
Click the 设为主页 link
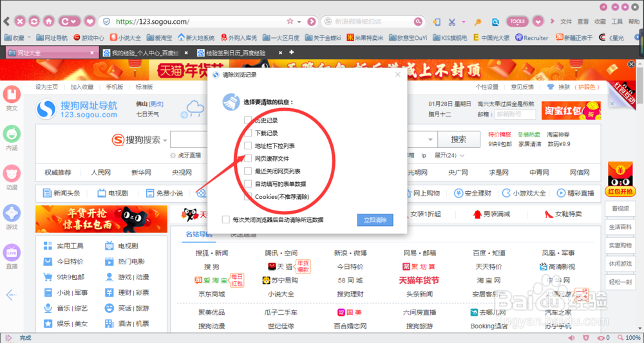[46, 87]
